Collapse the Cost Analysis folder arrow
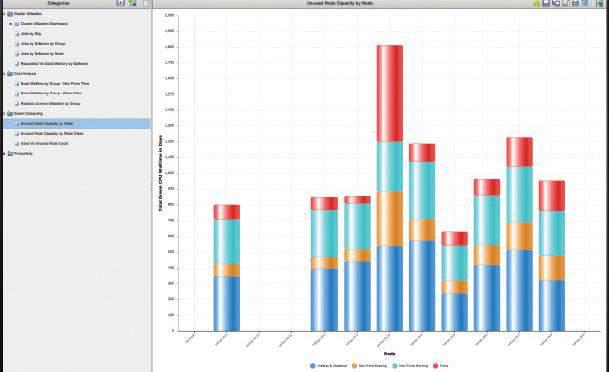The image size is (609, 372). [x=4, y=74]
